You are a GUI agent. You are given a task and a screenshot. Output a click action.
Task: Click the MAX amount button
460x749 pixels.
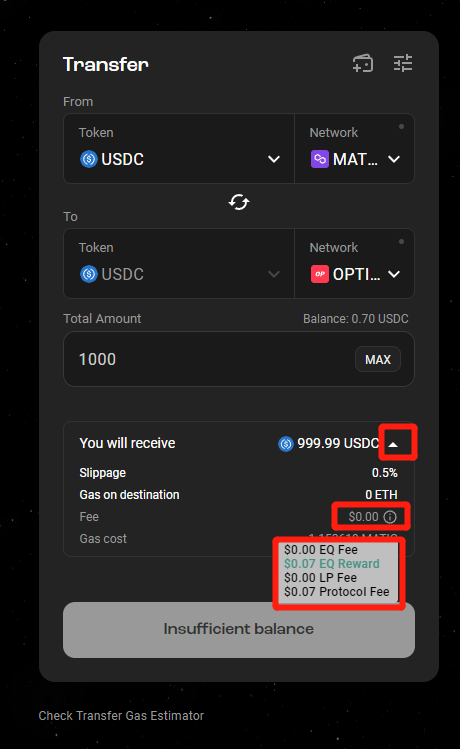(378, 359)
